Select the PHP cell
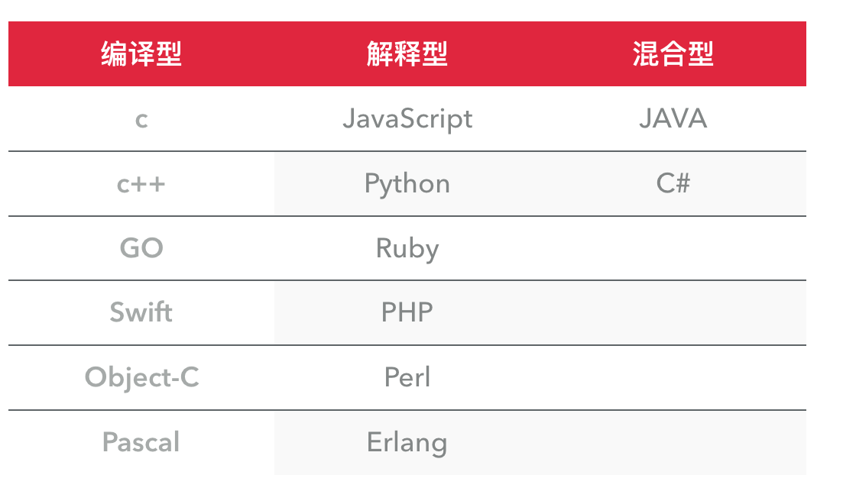The width and height of the screenshot is (856, 504). point(407,313)
